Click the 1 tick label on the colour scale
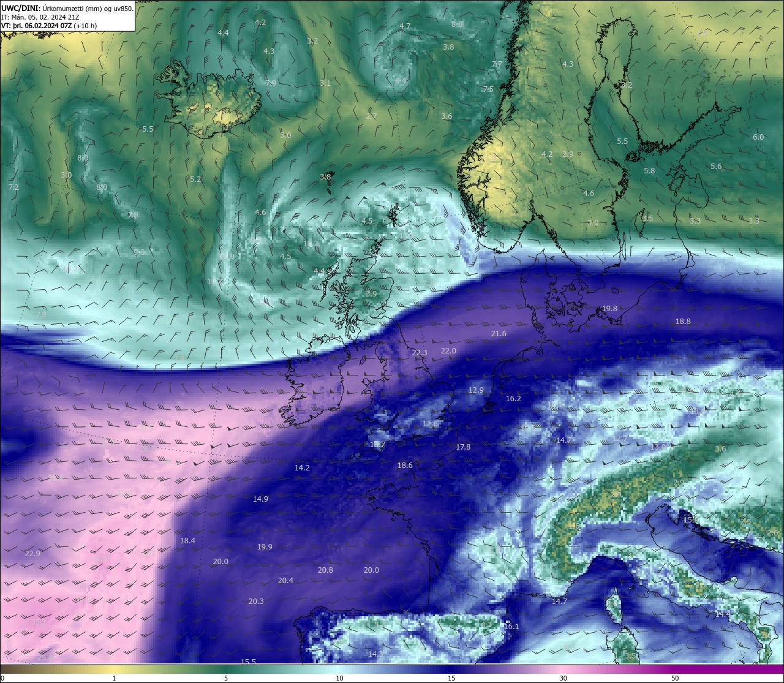Viewport: 784px width, 683px height. pos(115,678)
